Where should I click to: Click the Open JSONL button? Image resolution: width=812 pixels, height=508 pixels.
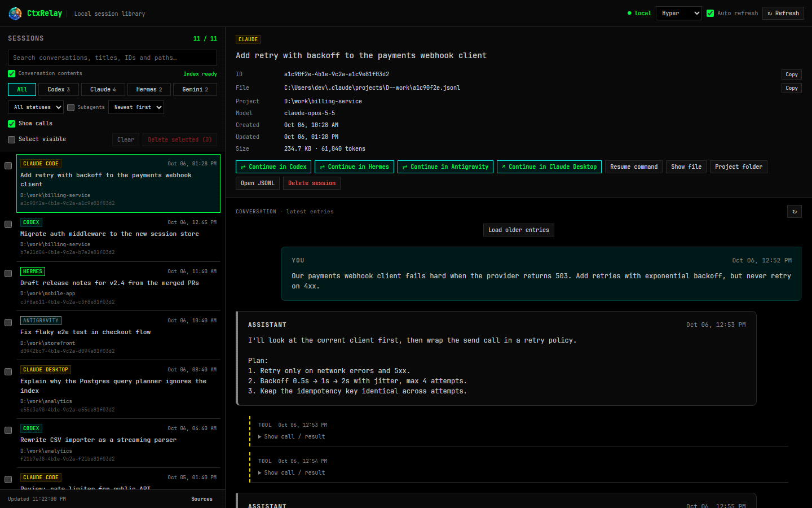(258, 183)
